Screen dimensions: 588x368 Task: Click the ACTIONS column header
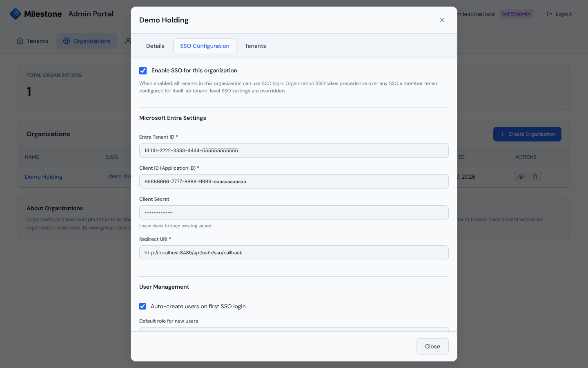pos(526,157)
